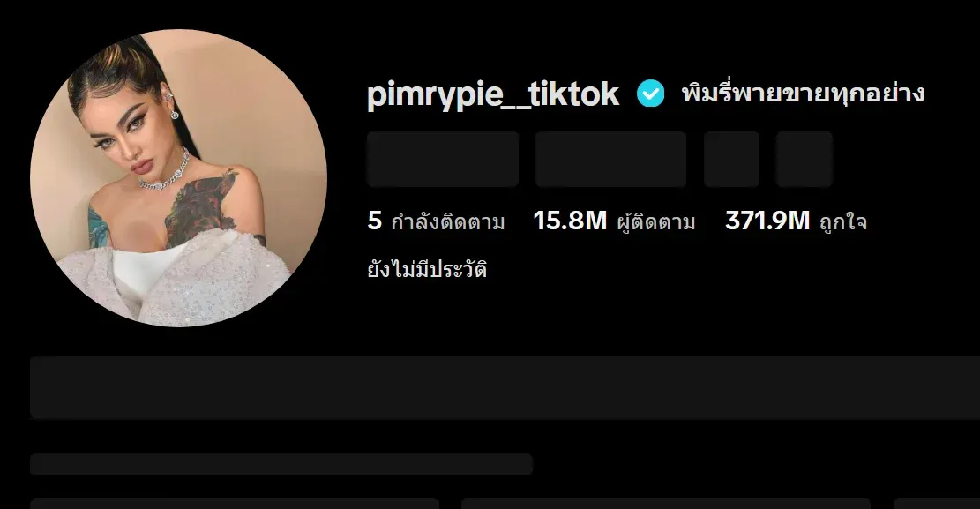This screenshot has height=509, width=980.
Task: Click the display name พิมรี่พายขายทุกอย่าง
Action: coord(803,94)
